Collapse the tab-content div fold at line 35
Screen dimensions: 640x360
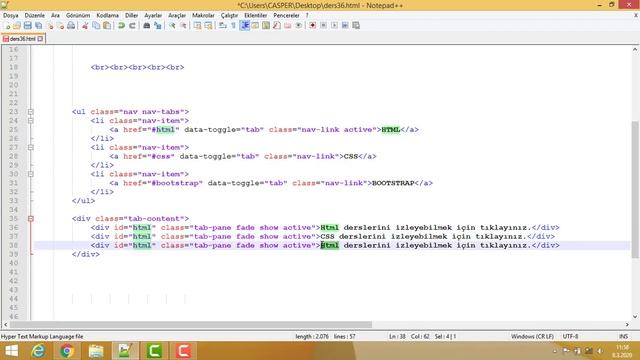tap(31, 219)
